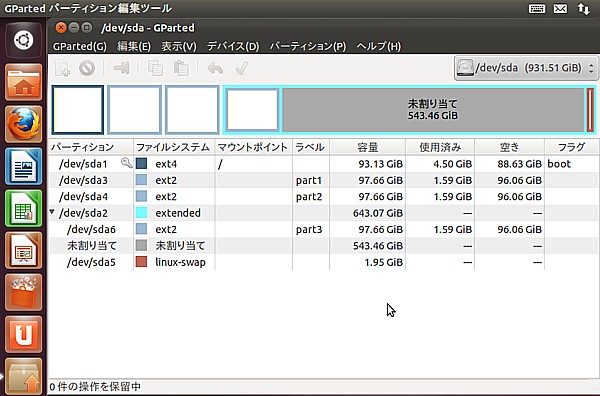Open the Home Folder from launcher

23,82
